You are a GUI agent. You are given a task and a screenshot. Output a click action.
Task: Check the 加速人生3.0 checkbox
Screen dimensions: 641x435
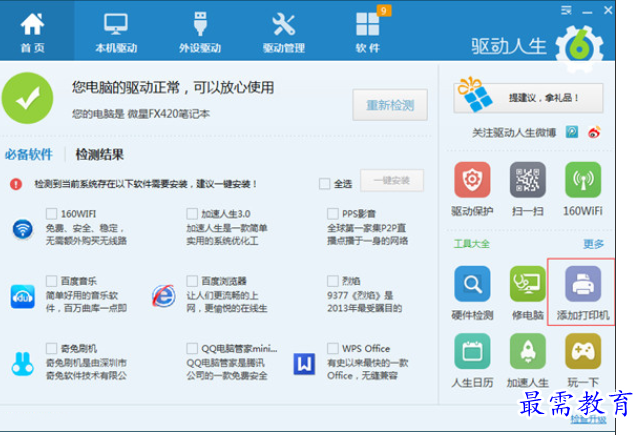coord(192,213)
